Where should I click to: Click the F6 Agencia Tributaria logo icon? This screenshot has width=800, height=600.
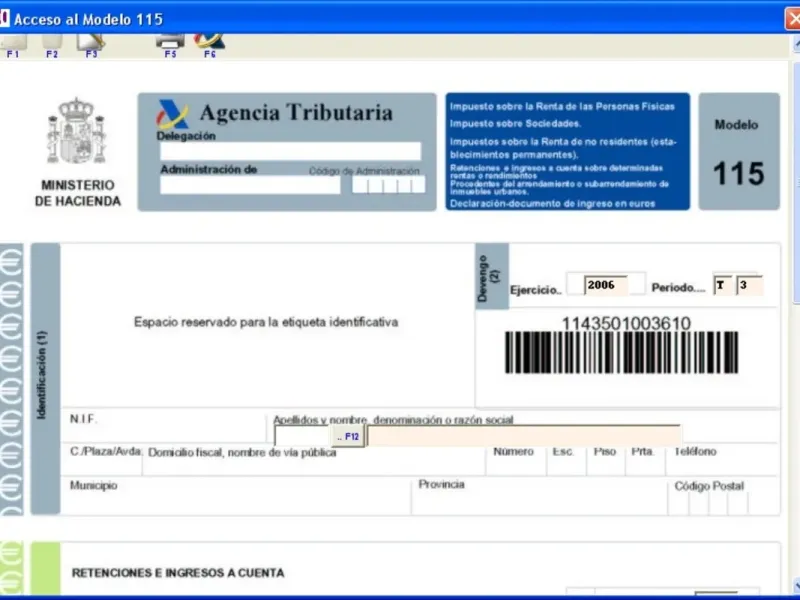point(210,45)
